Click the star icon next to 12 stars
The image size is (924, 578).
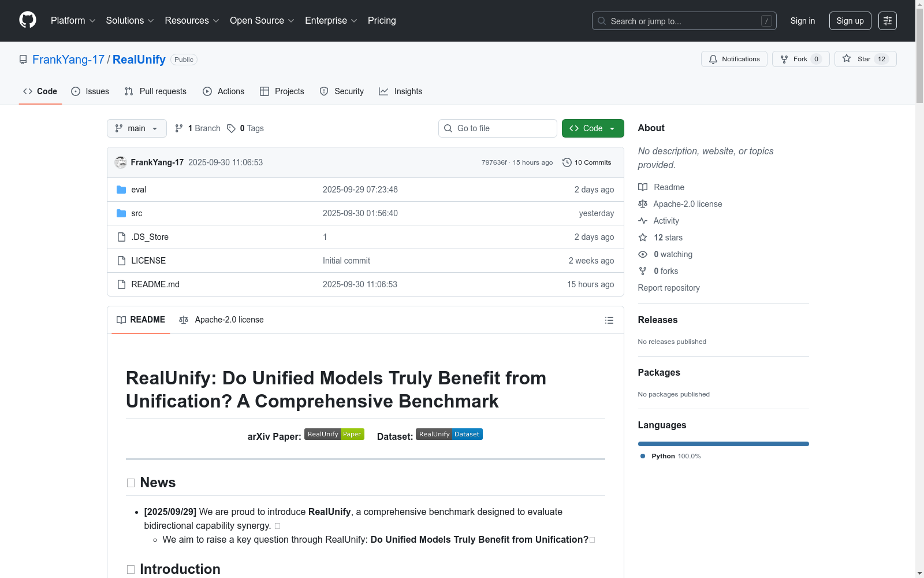click(x=643, y=238)
